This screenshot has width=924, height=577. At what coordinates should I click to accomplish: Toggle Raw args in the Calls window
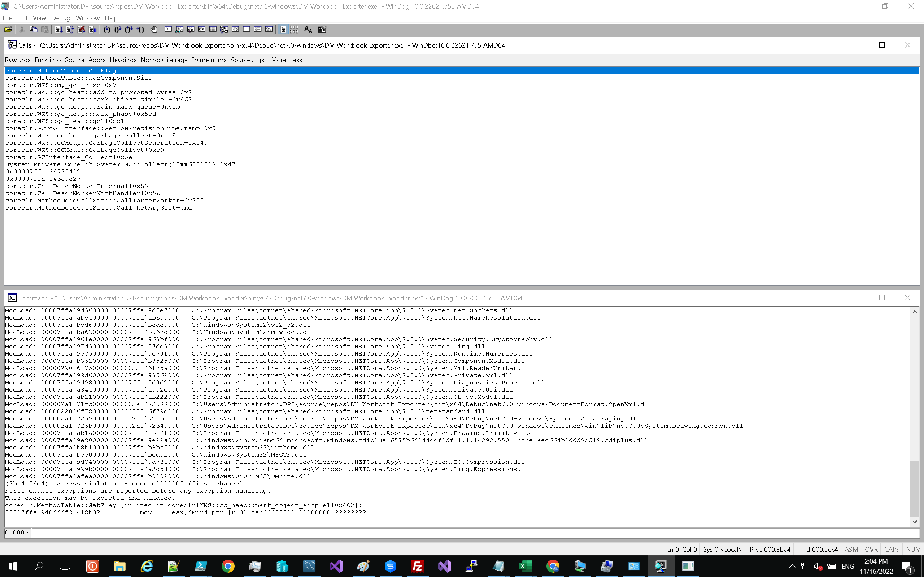click(18, 60)
